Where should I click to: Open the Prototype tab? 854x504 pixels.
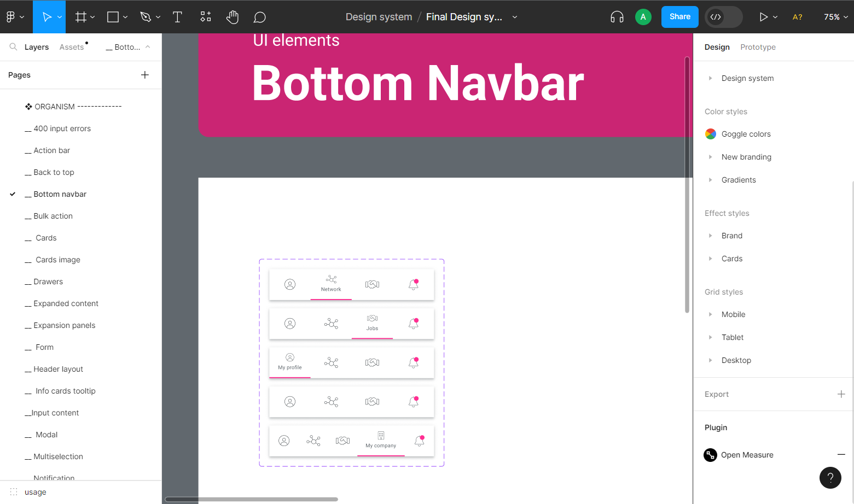click(x=758, y=47)
